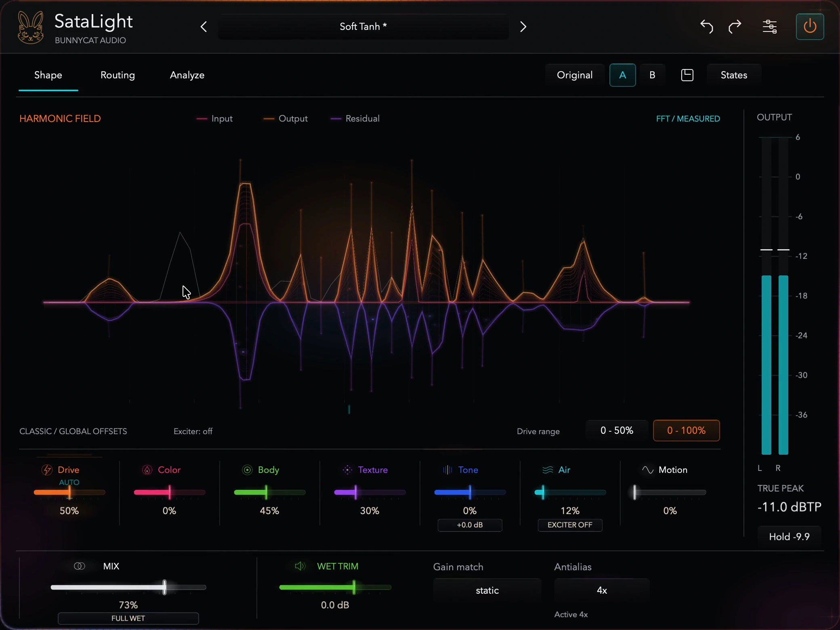This screenshot has width=840, height=630.
Task: Switch to the Shape tab
Action: coord(48,75)
